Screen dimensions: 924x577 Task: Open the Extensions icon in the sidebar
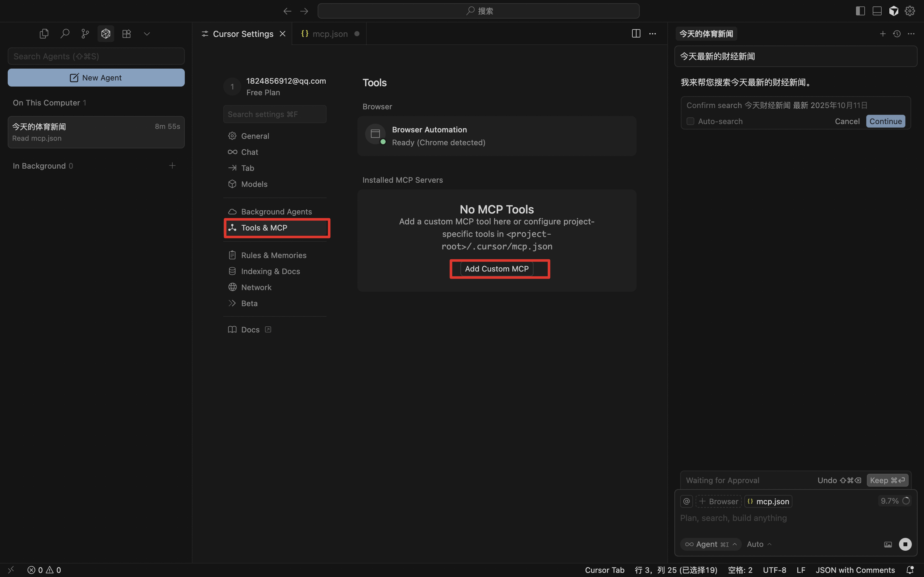126,34
